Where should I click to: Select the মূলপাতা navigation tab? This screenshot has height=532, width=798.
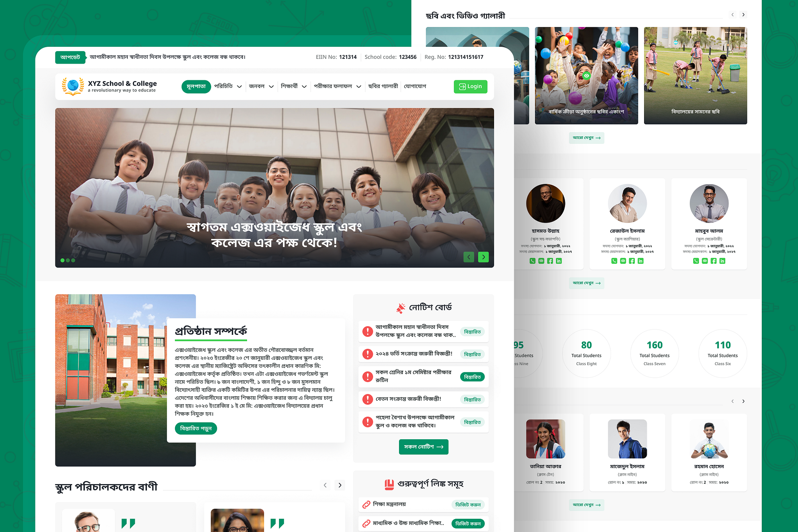click(x=196, y=86)
